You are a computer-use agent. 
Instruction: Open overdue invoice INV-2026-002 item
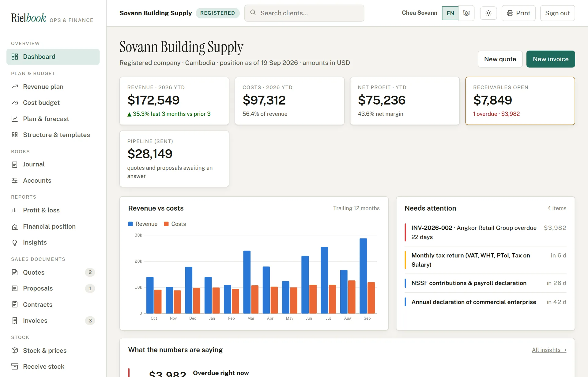pyautogui.click(x=485, y=232)
